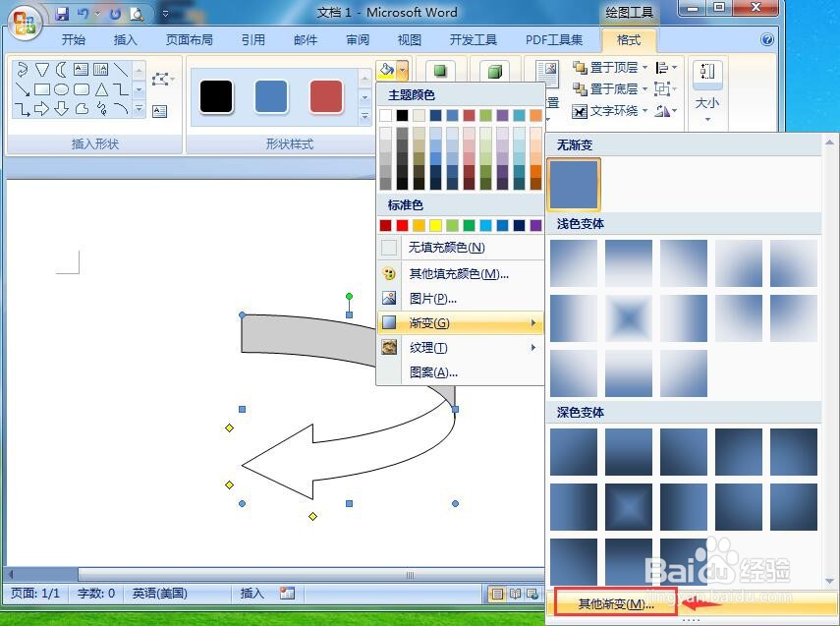Expand the shapes gallery More arrow
The height and width of the screenshot is (626, 840).
click(x=139, y=109)
